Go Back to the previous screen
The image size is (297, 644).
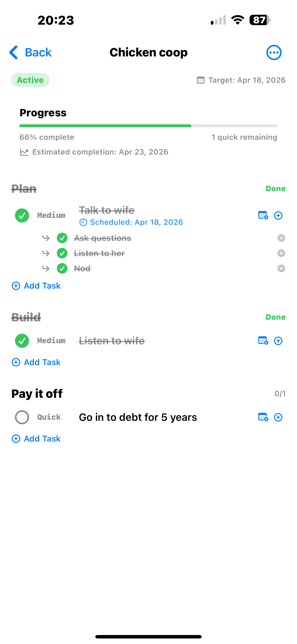30,52
